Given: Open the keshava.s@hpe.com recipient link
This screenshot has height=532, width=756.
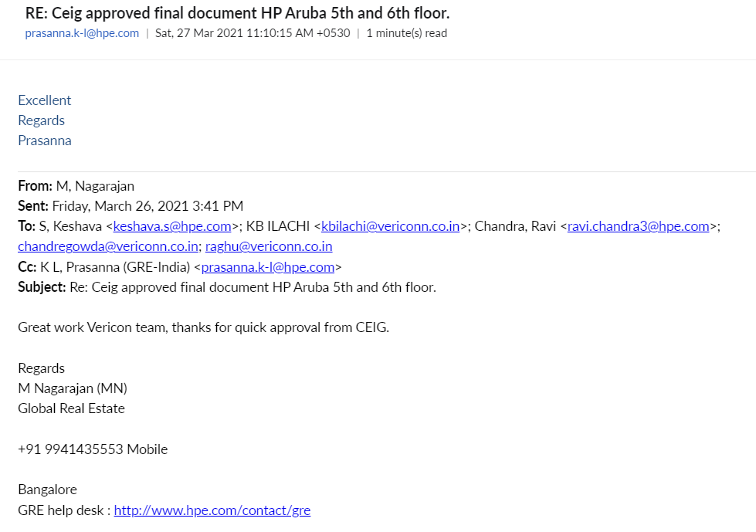Looking at the screenshot, I should [x=172, y=226].
